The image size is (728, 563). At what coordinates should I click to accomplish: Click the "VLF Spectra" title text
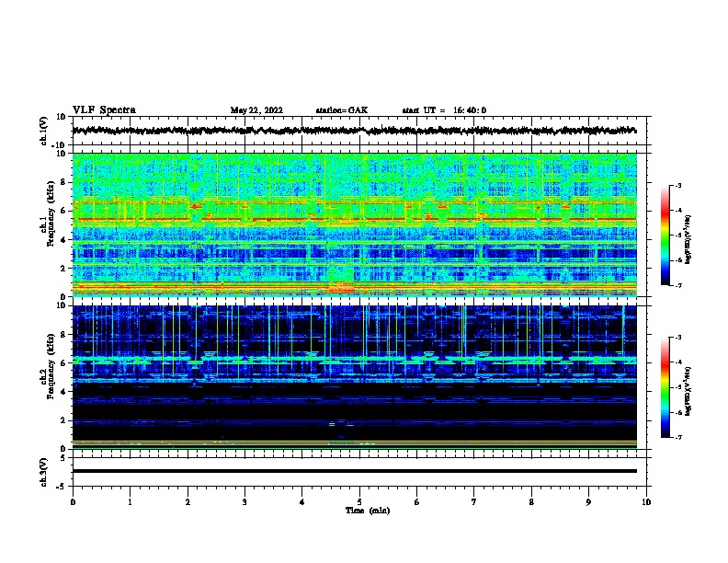(x=104, y=110)
